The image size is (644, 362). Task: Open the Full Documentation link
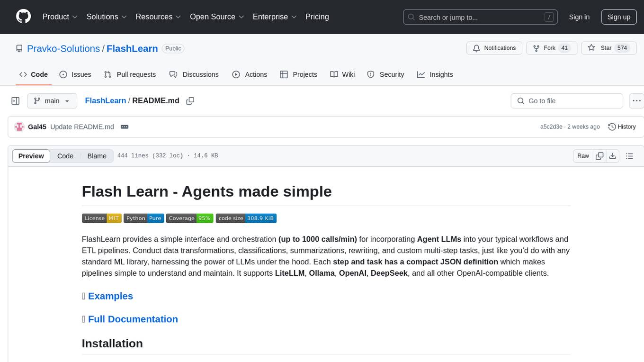pos(133,319)
